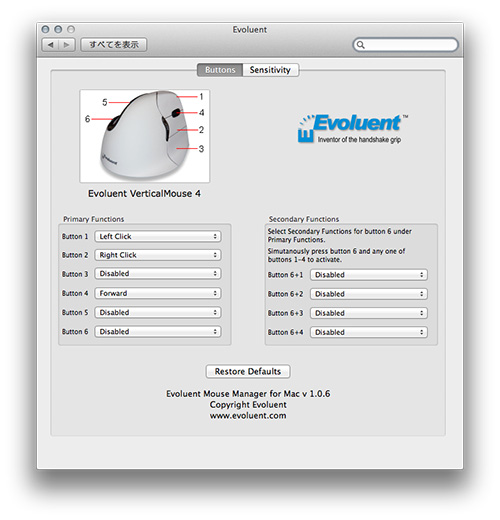Open the Button 4 Forward dropdown
Screen dimensions: 500x520
click(x=158, y=293)
